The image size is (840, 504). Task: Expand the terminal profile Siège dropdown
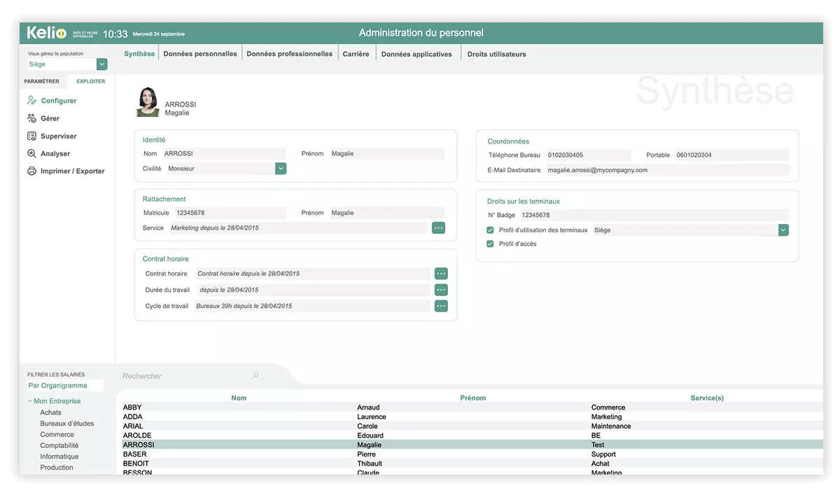click(x=783, y=230)
